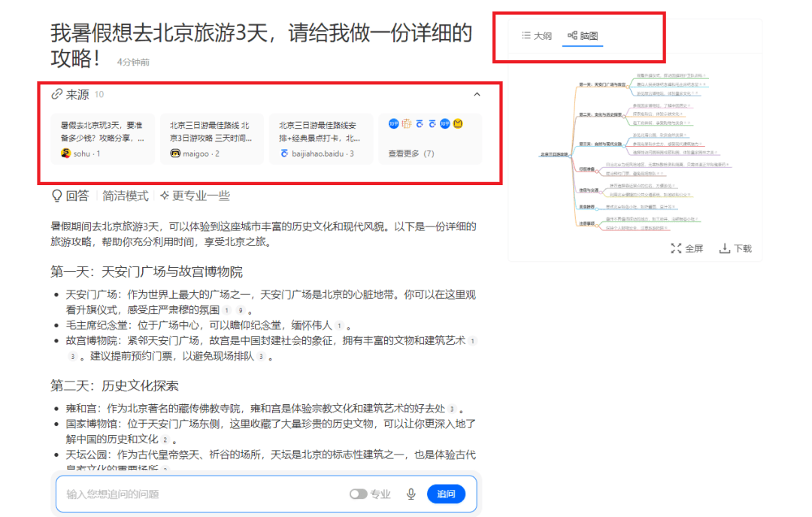Click the sohu source logo icon
812x517 pixels.
coord(65,154)
